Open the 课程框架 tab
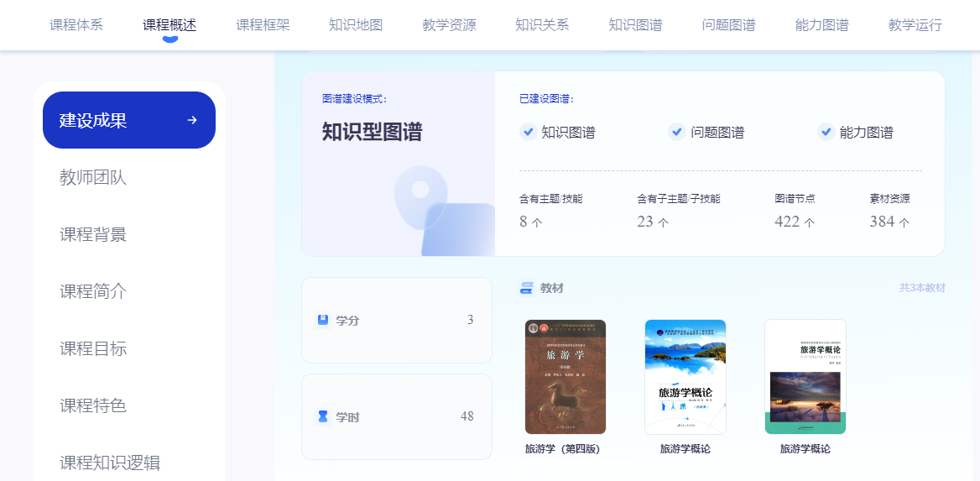The height and width of the screenshot is (481, 980). (263, 25)
